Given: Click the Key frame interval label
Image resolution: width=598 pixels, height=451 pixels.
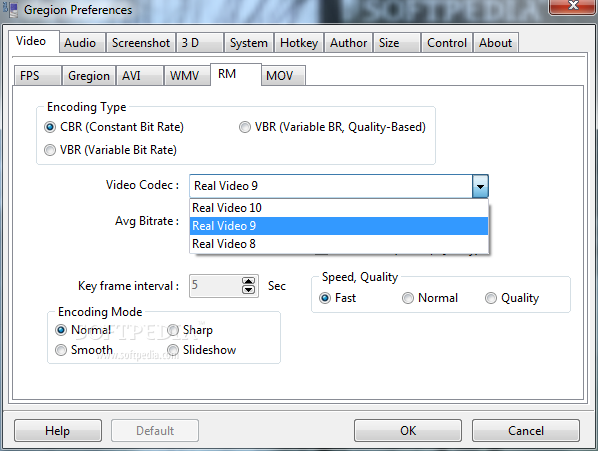Looking at the screenshot, I should pyautogui.click(x=129, y=286).
